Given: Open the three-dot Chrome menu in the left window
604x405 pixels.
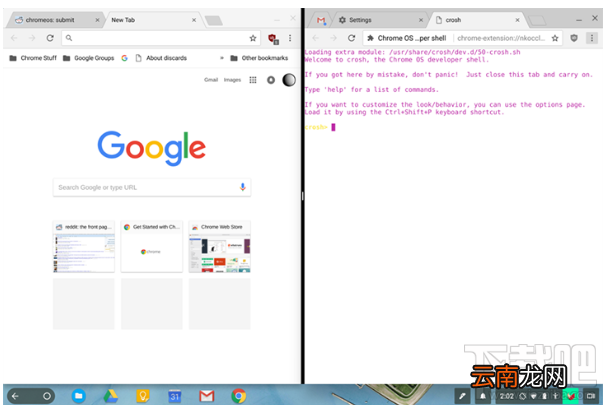Looking at the screenshot, I should click(x=290, y=38).
